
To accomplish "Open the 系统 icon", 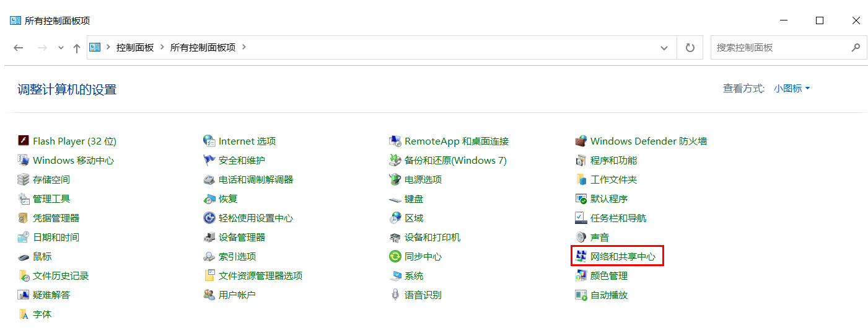I will tap(395, 275).
